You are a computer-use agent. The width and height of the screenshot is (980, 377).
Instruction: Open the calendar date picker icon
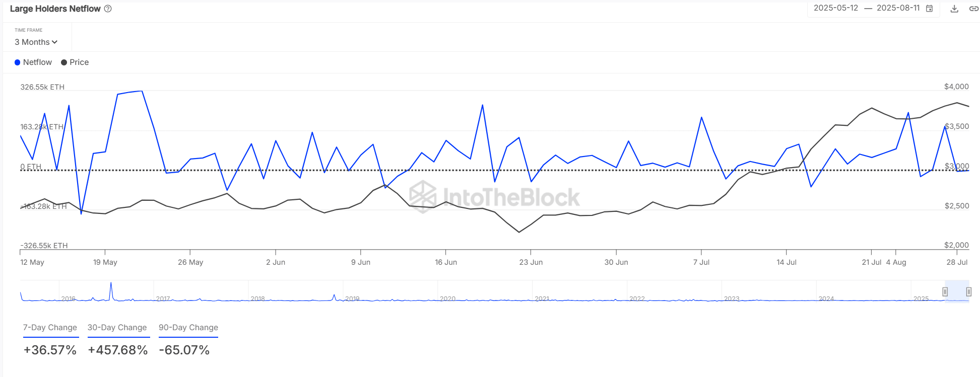[x=930, y=9]
